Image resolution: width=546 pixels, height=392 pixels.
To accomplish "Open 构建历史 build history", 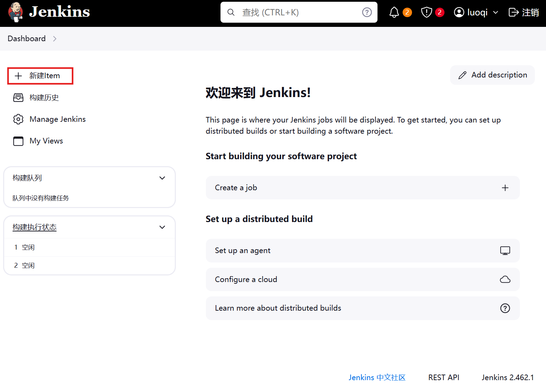I will coord(44,97).
